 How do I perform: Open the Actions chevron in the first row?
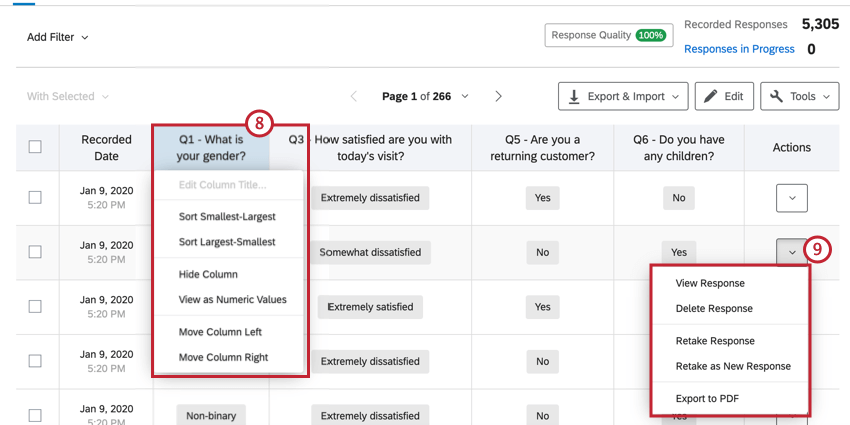[792, 198]
